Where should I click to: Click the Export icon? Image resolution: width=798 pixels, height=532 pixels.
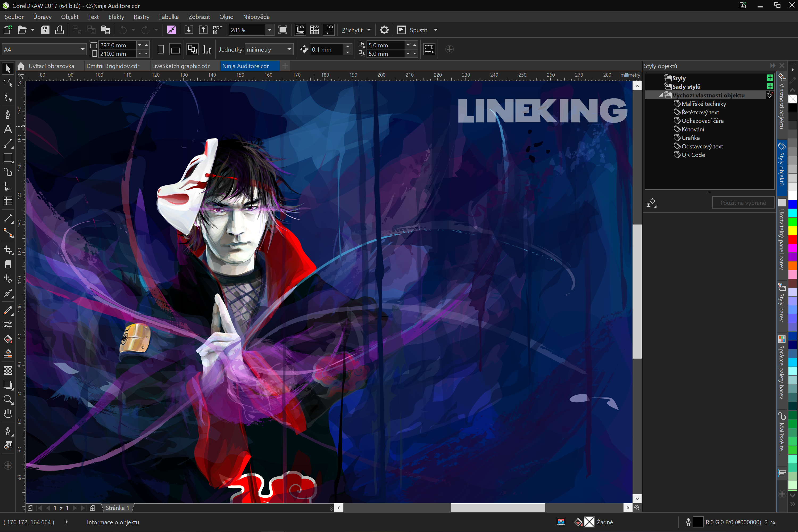203,30
